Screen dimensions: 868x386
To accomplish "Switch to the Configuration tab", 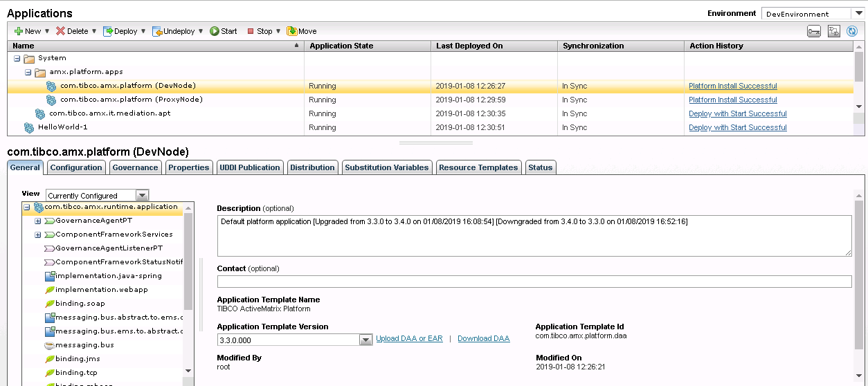I will pyautogui.click(x=76, y=167).
